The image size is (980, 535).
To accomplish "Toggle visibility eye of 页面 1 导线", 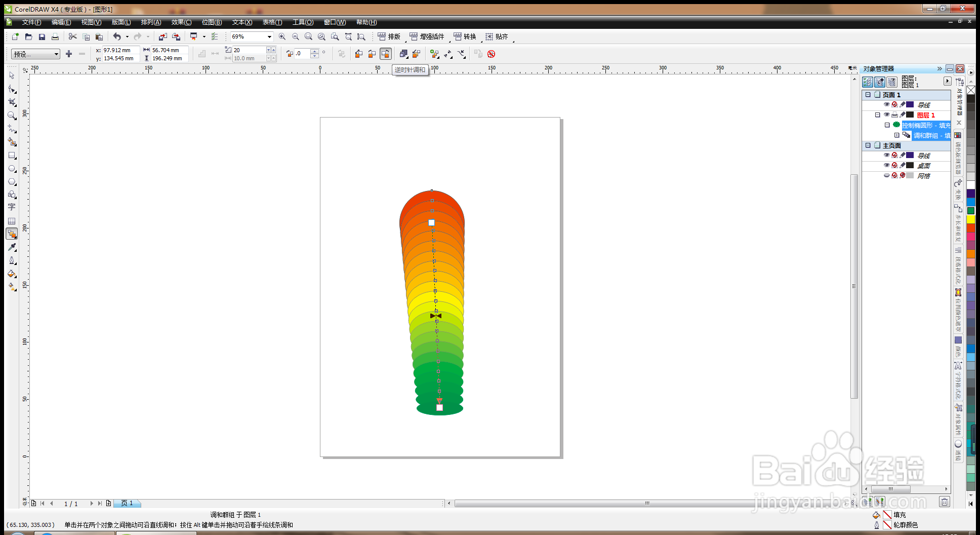I will coord(886,104).
